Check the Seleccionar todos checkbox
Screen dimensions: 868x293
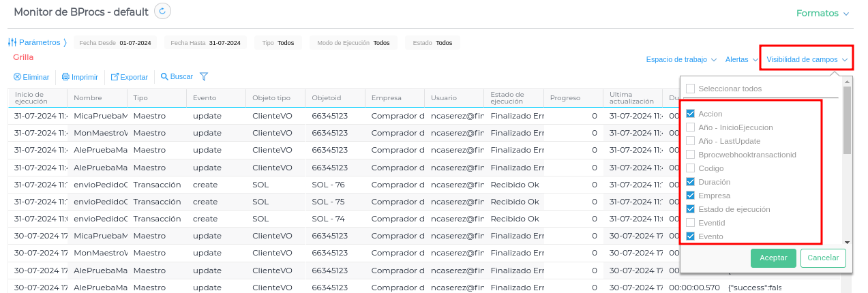[x=691, y=89]
